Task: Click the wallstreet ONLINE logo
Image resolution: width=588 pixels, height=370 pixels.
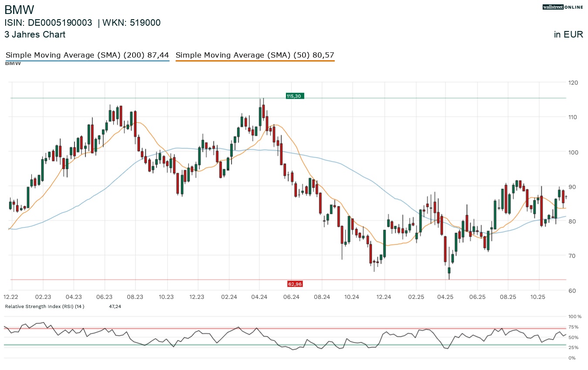Action: click(562, 7)
